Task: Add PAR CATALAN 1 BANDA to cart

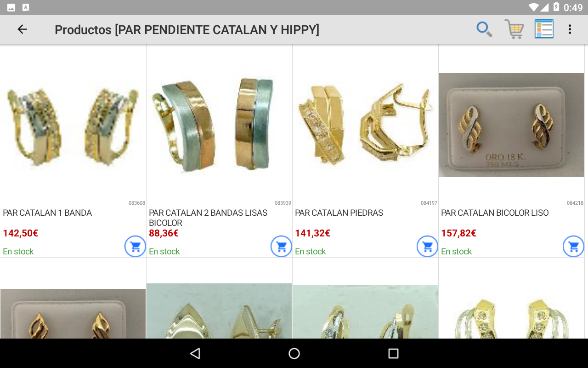Action: point(135,247)
